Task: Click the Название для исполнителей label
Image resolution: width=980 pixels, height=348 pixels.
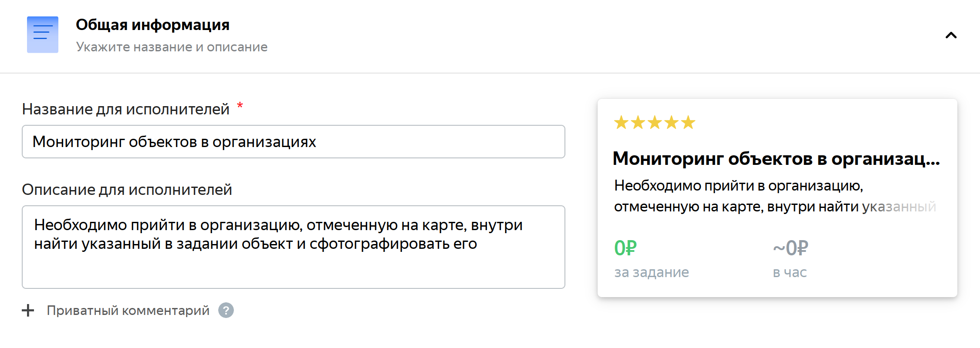Action: (126, 109)
